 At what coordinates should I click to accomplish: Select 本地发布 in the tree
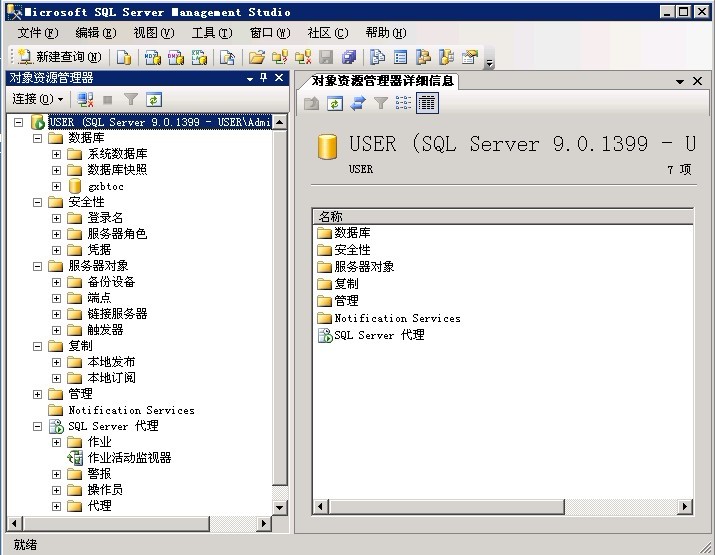click(x=111, y=362)
